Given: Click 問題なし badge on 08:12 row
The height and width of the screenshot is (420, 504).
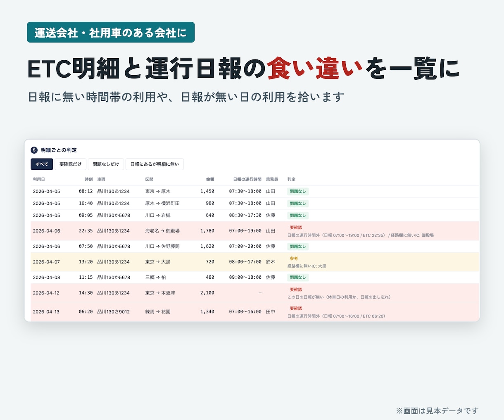Looking at the screenshot, I should click(x=298, y=191).
